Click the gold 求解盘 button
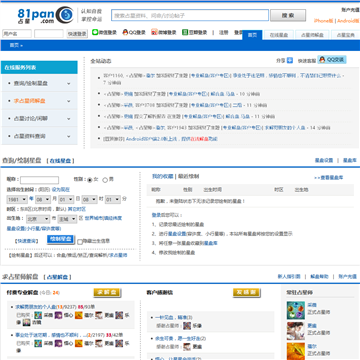This screenshot has height=360, width=360. pyautogui.click(x=107, y=293)
